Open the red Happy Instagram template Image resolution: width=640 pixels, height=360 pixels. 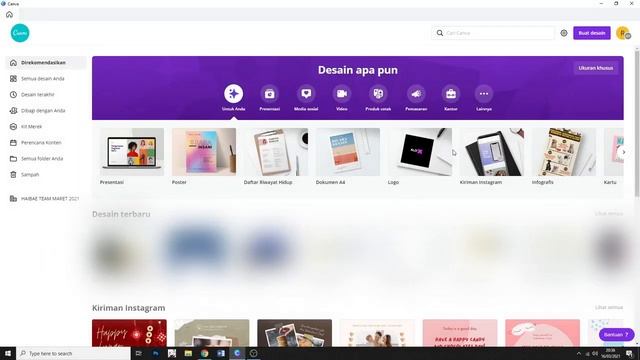(129, 333)
